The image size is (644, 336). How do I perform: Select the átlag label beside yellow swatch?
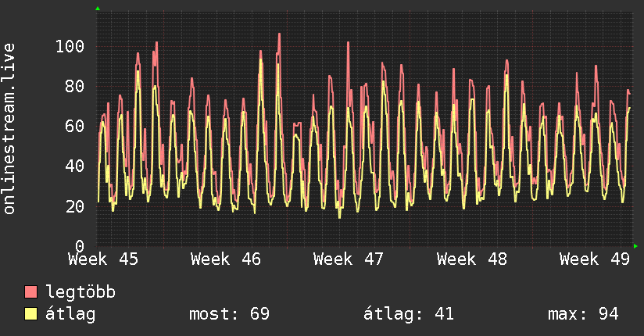(71, 315)
